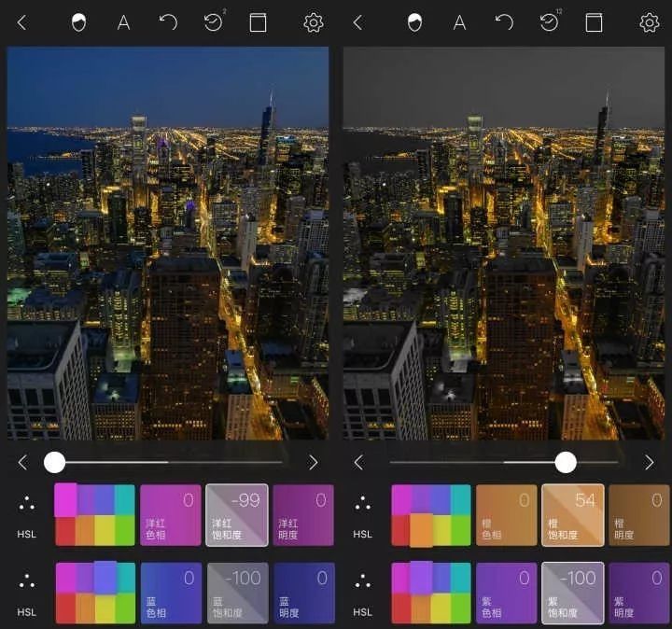Click the right chevron after the left editor's slider
Screen dimensions: 672x629
click(313, 462)
